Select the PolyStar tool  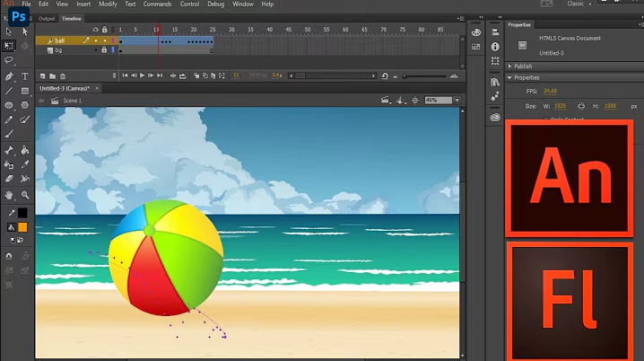point(25,105)
